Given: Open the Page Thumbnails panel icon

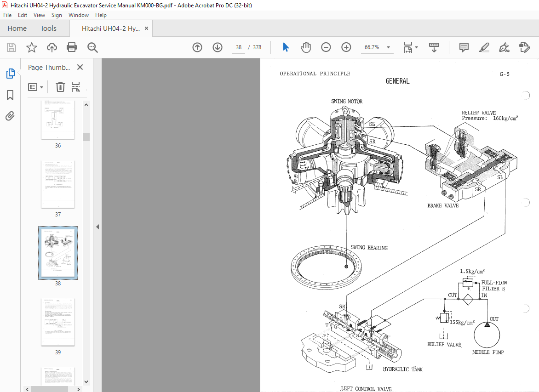Looking at the screenshot, I should [x=10, y=73].
